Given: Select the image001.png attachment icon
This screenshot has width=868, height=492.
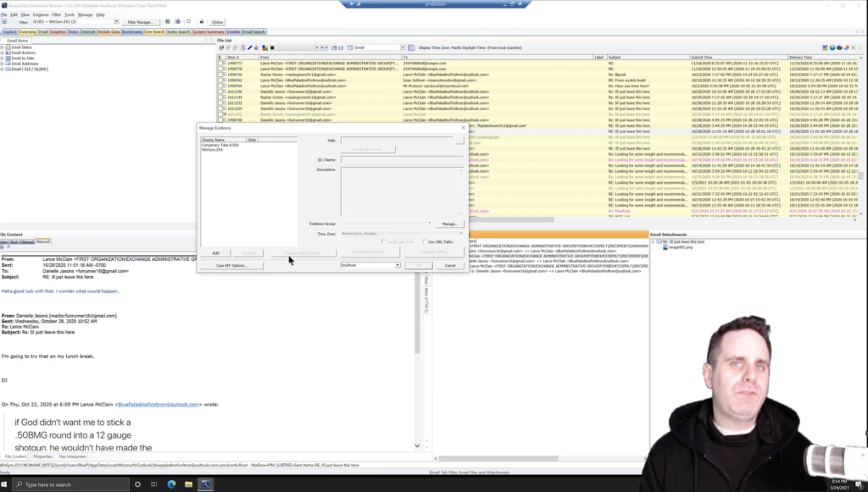Looking at the screenshot, I should point(665,247).
